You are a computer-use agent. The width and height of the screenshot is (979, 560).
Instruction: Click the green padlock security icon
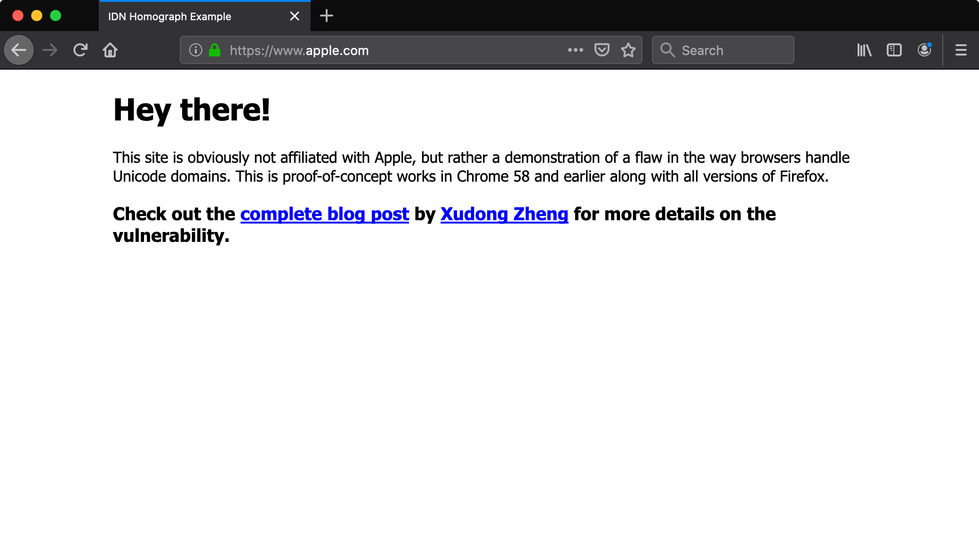click(215, 50)
